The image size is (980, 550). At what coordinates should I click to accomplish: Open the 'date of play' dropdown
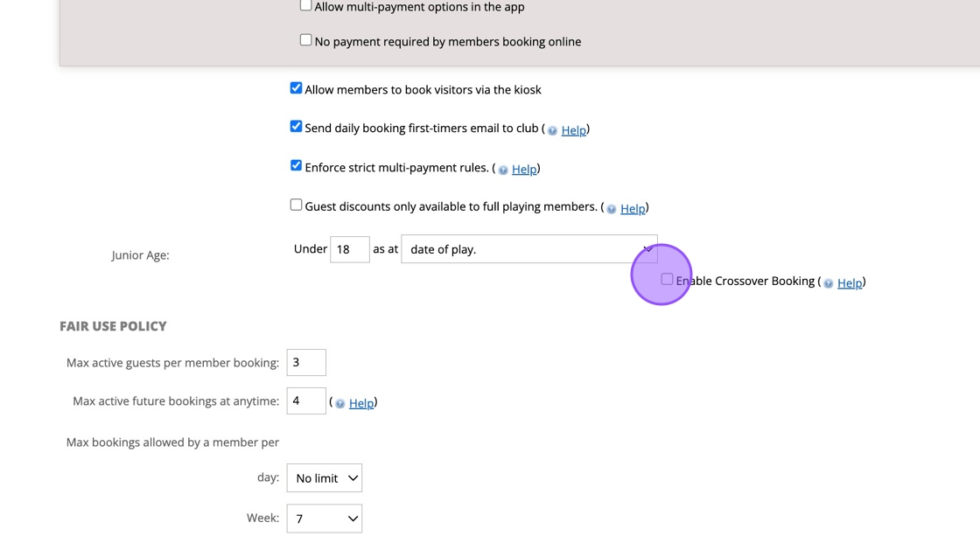click(x=528, y=249)
